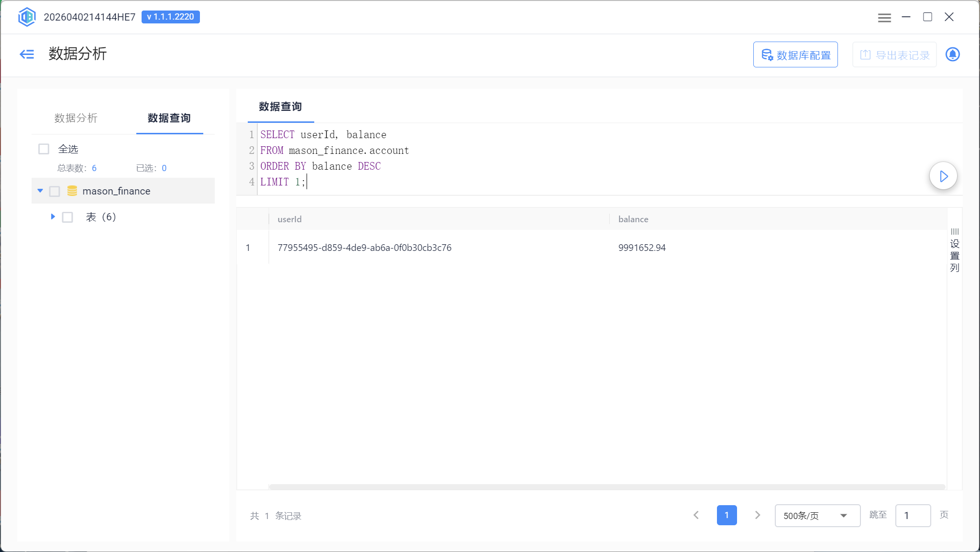Run the SQL query with play button
Viewport: 980px width, 552px height.
pyautogui.click(x=943, y=176)
